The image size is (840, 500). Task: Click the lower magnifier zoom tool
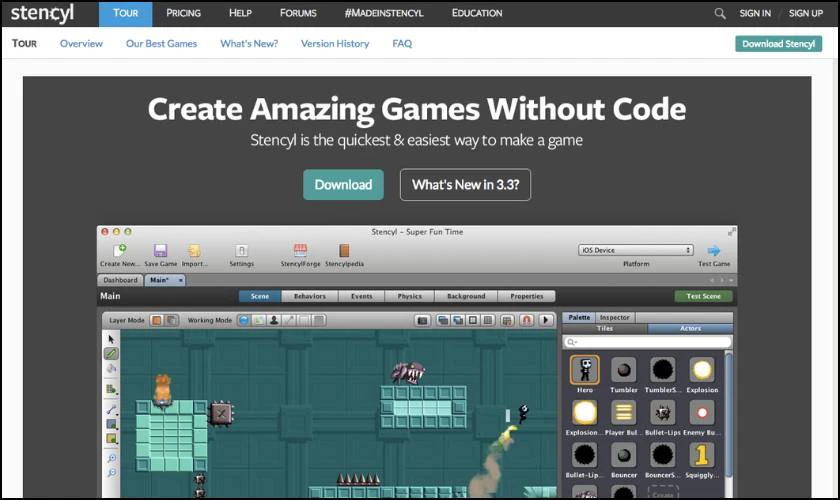[x=111, y=473]
